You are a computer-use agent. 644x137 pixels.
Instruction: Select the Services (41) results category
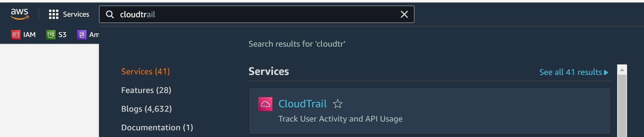[x=145, y=71]
